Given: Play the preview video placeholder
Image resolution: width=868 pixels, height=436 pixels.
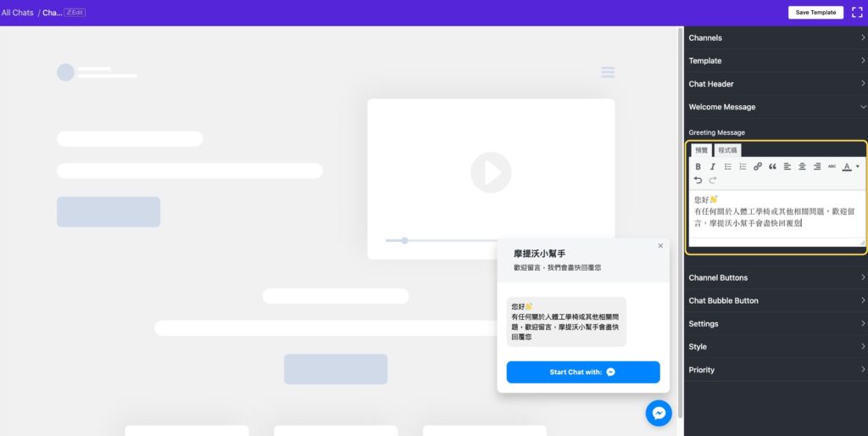Looking at the screenshot, I should coord(491,172).
